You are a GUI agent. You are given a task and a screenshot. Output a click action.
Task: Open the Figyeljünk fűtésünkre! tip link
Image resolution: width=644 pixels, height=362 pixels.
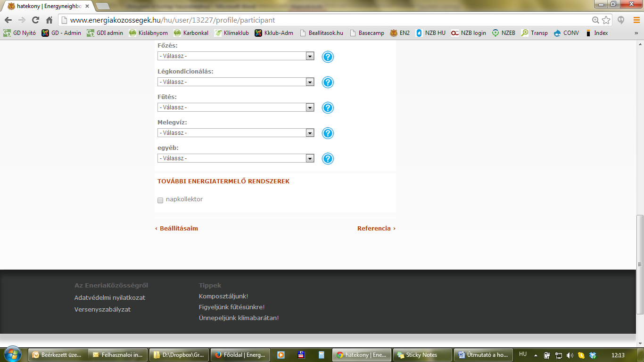tap(232, 307)
